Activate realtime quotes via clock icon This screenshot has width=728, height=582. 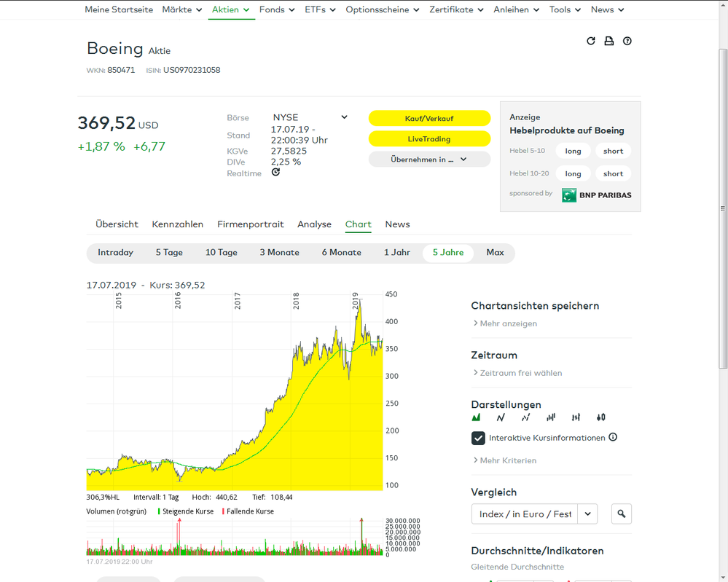pyautogui.click(x=275, y=173)
